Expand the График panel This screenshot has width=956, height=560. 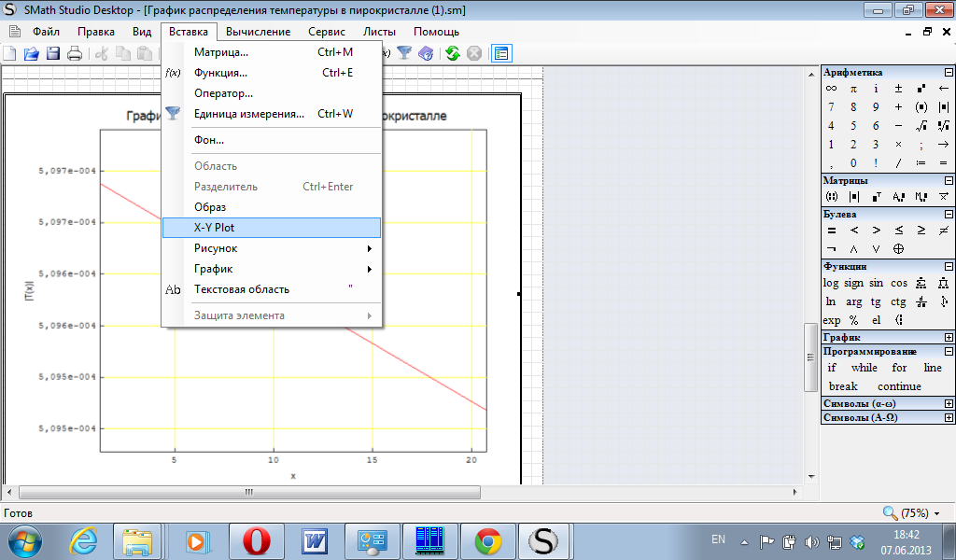[x=949, y=338]
